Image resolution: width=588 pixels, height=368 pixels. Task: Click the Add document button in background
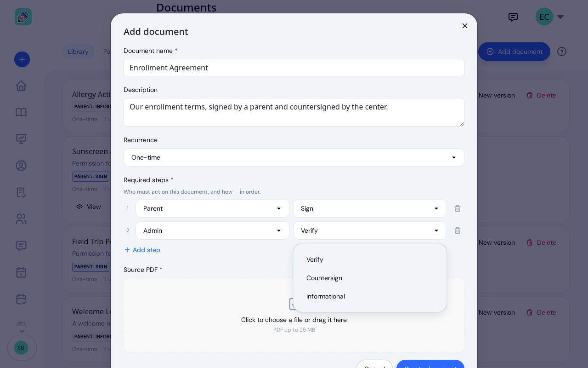coord(514,52)
